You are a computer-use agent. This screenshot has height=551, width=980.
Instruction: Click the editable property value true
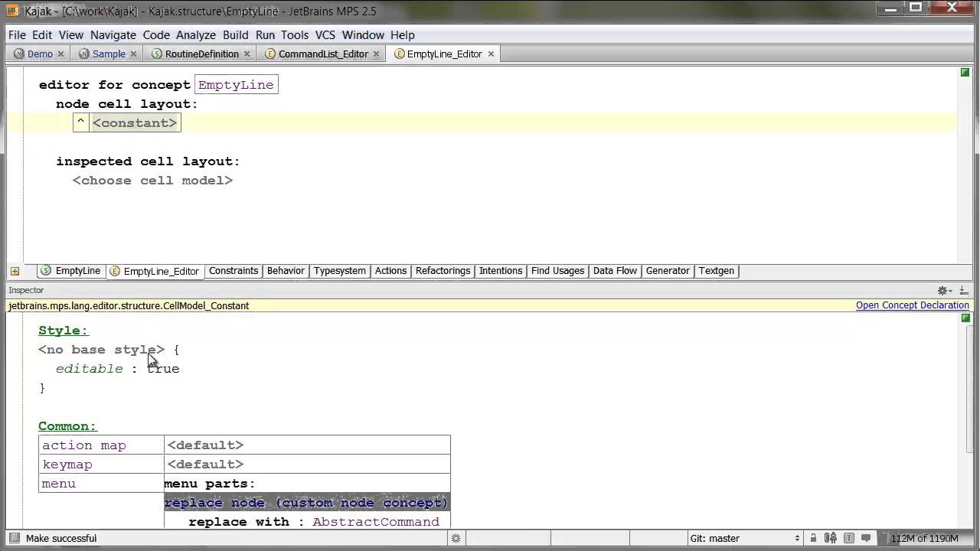point(163,369)
